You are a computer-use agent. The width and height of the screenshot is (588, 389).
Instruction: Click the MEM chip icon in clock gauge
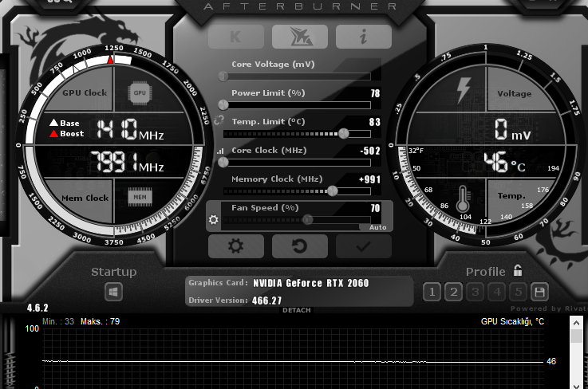(140, 197)
